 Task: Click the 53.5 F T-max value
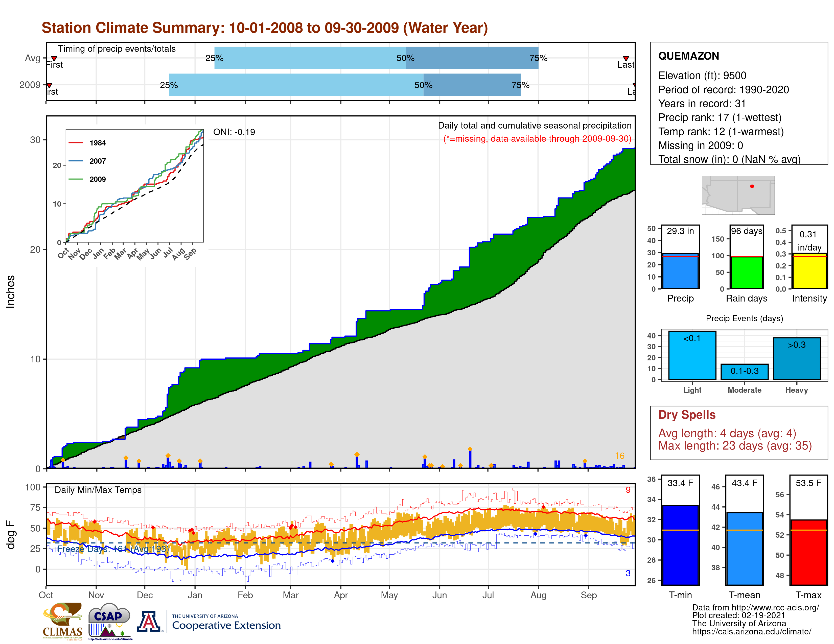pyautogui.click(x=808, y=483)
